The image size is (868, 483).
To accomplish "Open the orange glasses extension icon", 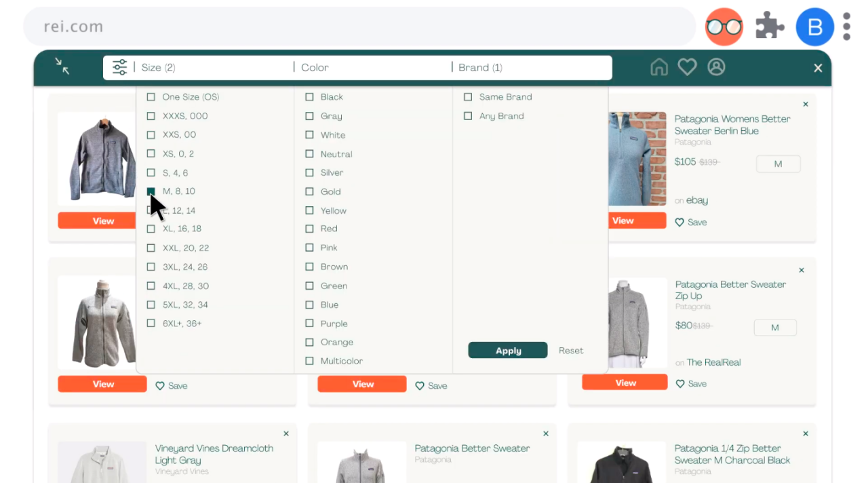I will [x=724, y=27].
